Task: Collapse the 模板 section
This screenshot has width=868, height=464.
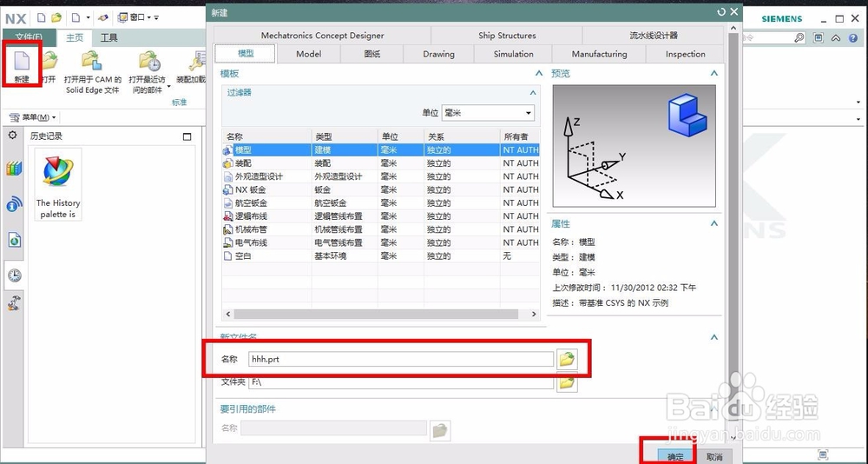Action: (x=539, y=73)
